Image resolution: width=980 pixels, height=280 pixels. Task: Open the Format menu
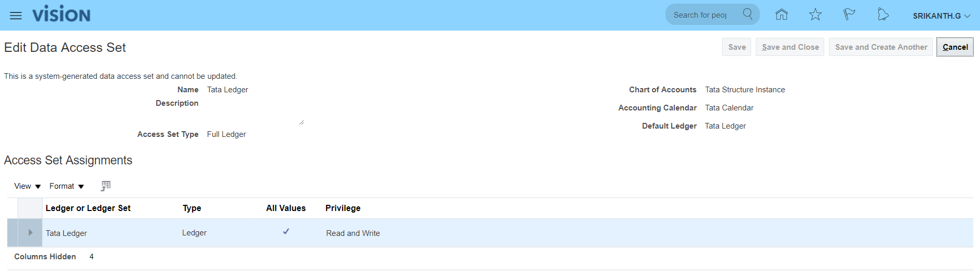click(66, 186)
